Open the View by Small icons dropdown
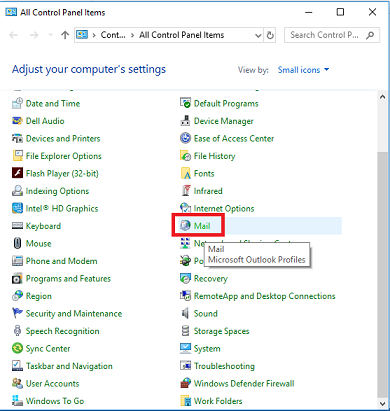The height and width of the screenshot is (411, 390). pyautogui.click(x=303, y=70)
